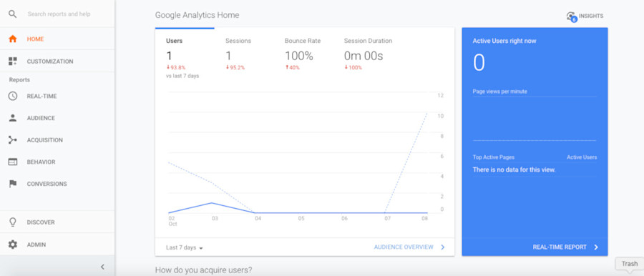Viewport: 644px width, 276px height.
Task: Click 'There is no data for this view.'
Action: (514, 169)
